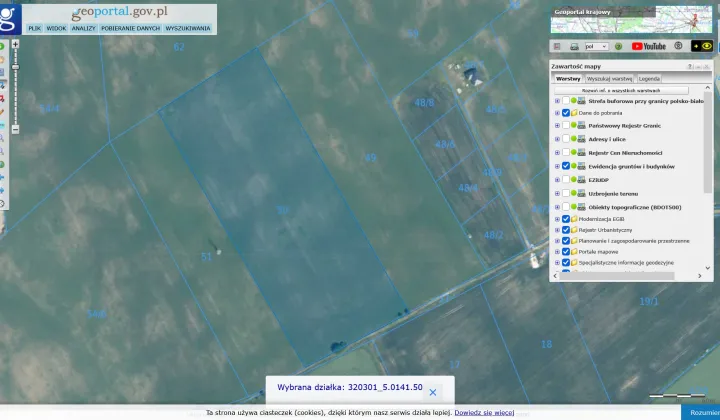This screenshot has height=420, width=720.
Task: Expand Specjalistyczne informacje geodezyjne group
Action: pos(557,263)
